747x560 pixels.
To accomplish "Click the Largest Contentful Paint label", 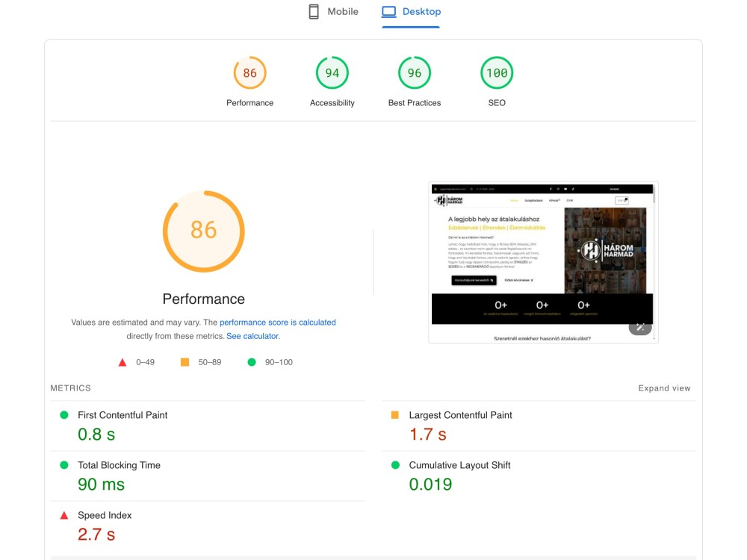I will coord(460,415).
